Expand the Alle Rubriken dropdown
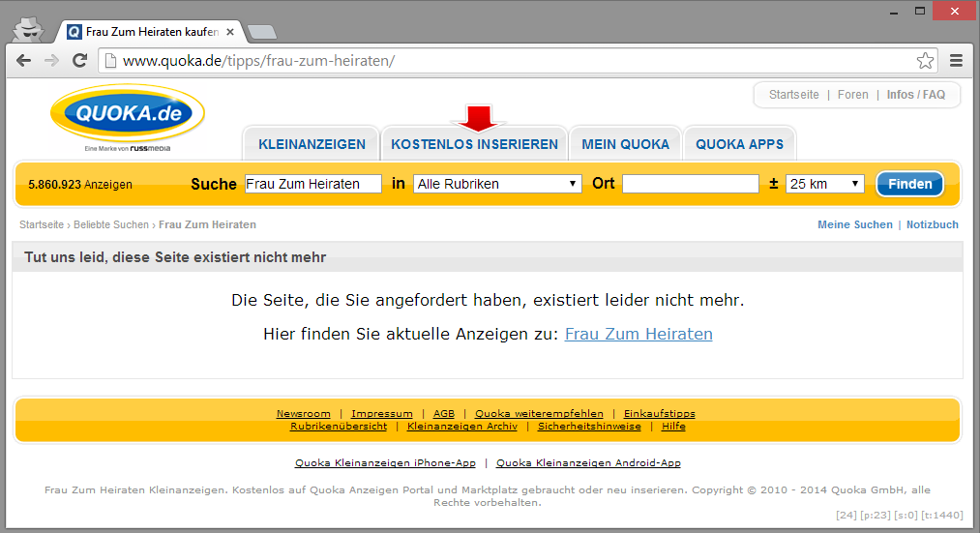The width and height of the screenshot is (980, 533). (x=497, y=184)
